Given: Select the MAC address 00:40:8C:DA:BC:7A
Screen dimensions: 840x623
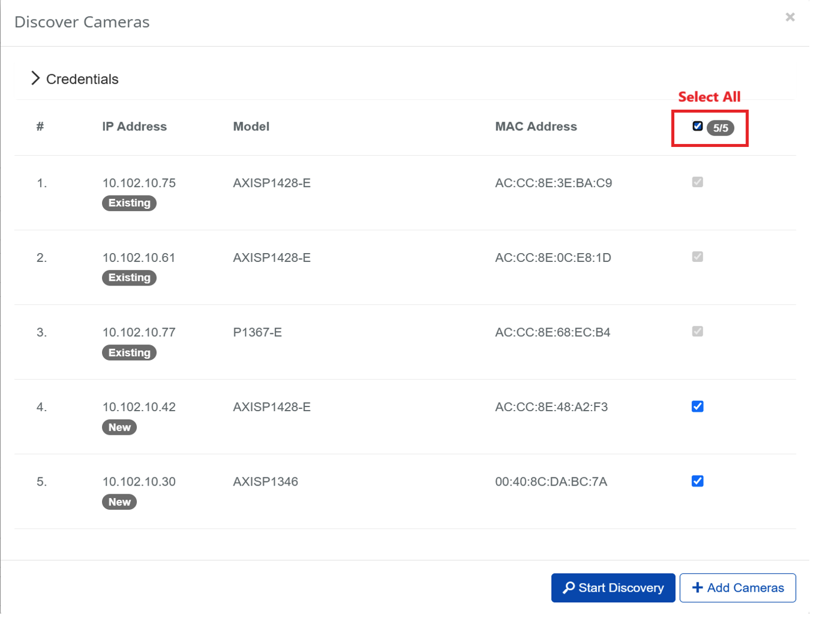Looking at the screenshot, I should 551,481.
